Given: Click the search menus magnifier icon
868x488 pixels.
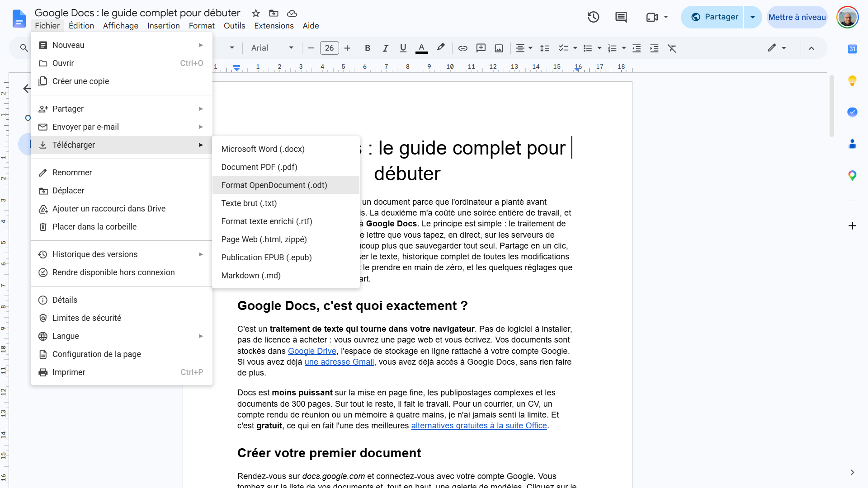Looking at the screenshot, I should click(24, 48).
